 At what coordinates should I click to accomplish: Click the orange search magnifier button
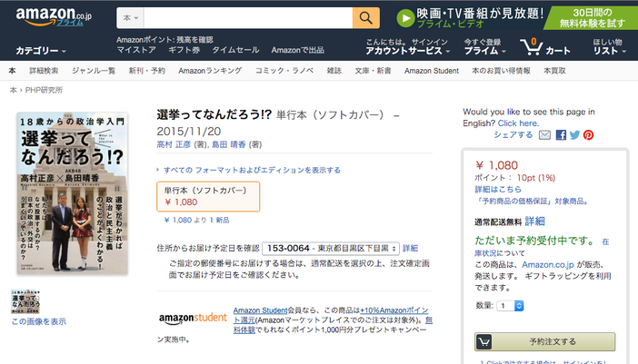[365, 18]
